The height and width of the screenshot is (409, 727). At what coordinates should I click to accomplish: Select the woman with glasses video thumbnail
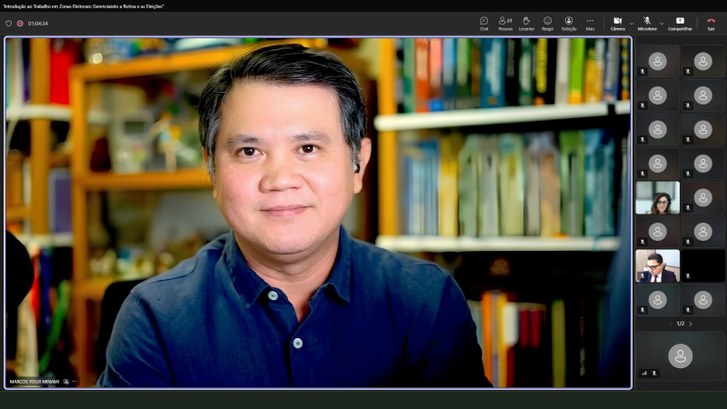point(657,198)
